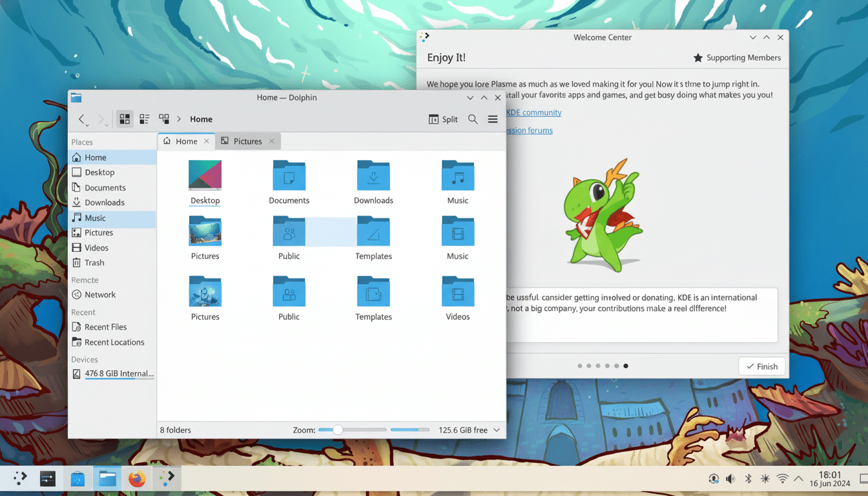Switch to the Pictures tab
This screenshot has height=496, width=868.
click(x=247, y=141)
